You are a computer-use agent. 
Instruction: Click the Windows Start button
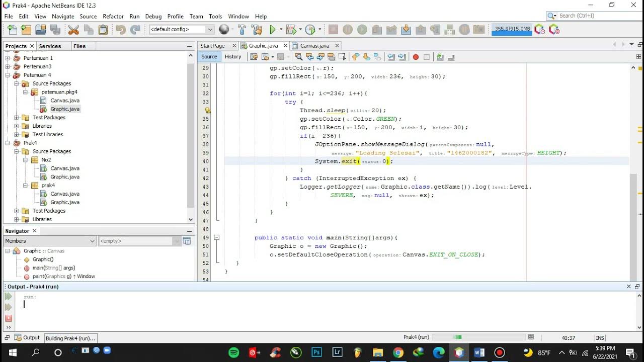click(x=13, y=352)
